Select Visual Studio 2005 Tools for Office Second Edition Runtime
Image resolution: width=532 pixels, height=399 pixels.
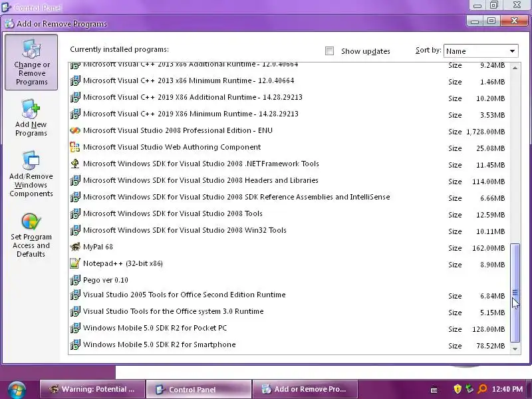[184, 295]
